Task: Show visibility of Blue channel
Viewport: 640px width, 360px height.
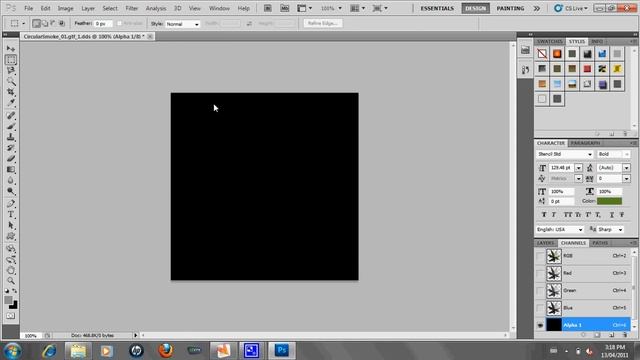Action: click(x=540, y=308)
